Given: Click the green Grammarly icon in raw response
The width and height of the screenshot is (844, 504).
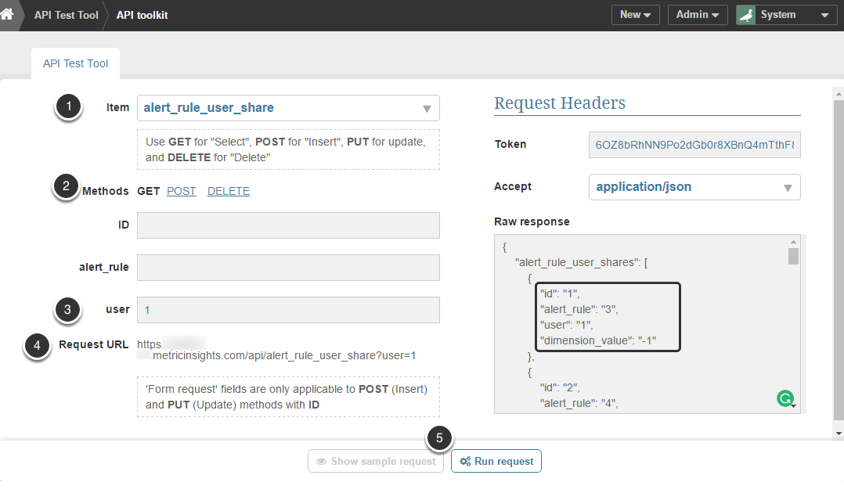Looking at the screenshot, I should [784, 399].
